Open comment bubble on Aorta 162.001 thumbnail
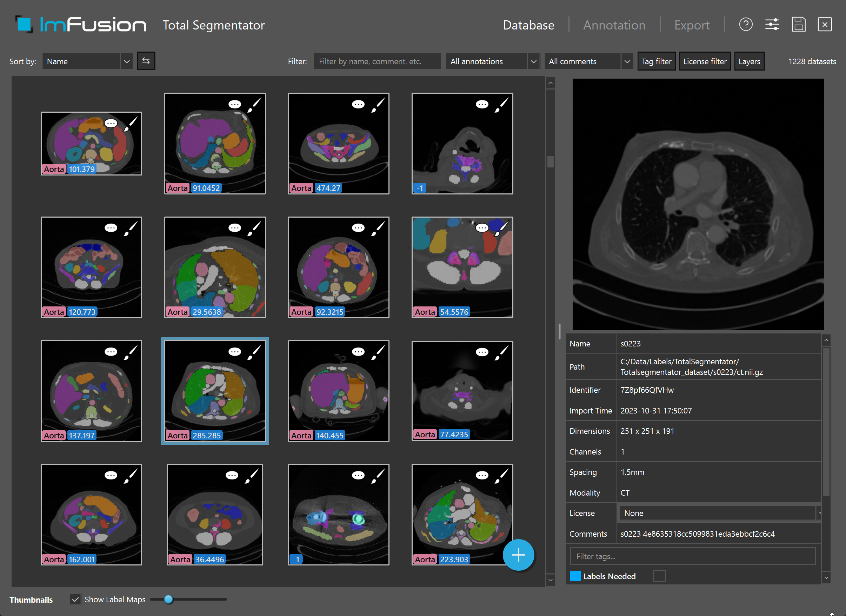Image resolution: width=846 pixels, height=616 pixels. [111, 475]
